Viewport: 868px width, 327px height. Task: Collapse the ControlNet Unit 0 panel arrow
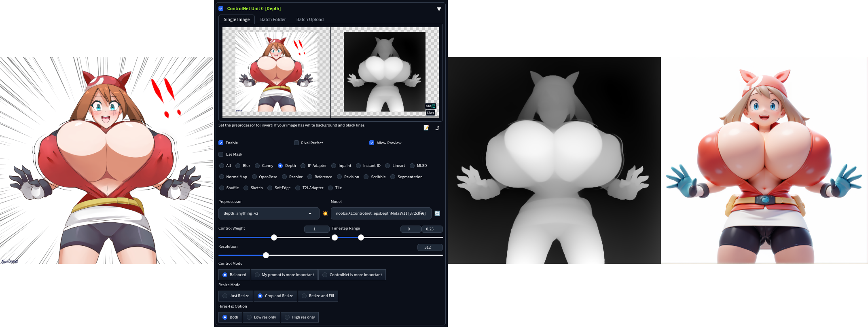[439, 9]
